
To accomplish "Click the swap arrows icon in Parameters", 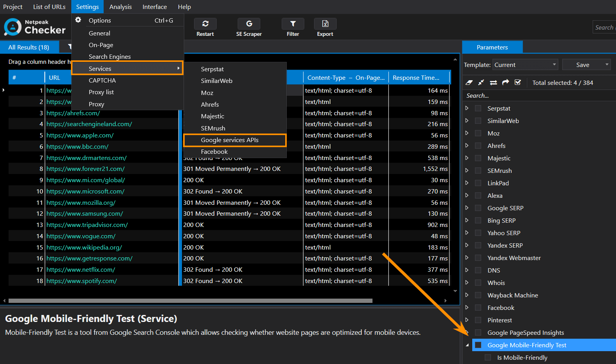I will click(x=493, y=83).
